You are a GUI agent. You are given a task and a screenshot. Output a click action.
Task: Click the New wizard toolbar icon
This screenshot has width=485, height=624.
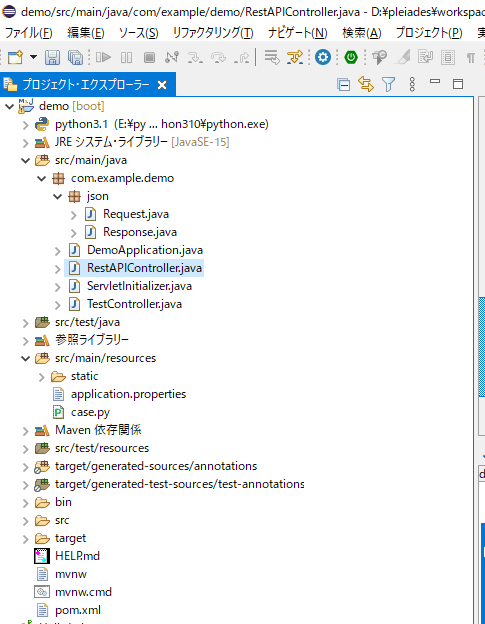point(16,58)
